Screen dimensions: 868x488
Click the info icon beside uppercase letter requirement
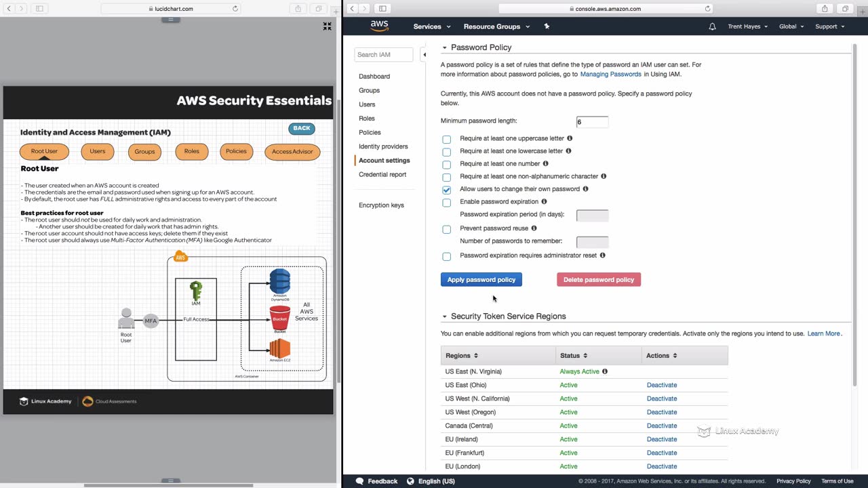click(570, 138)
